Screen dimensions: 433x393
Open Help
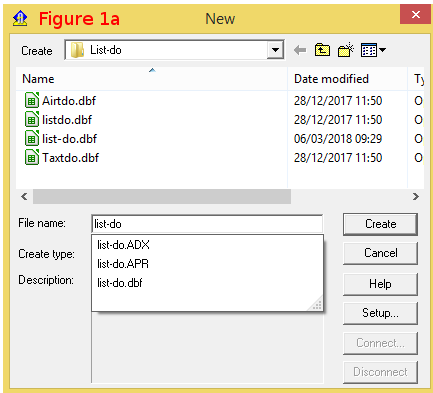(x=380, y=284)
